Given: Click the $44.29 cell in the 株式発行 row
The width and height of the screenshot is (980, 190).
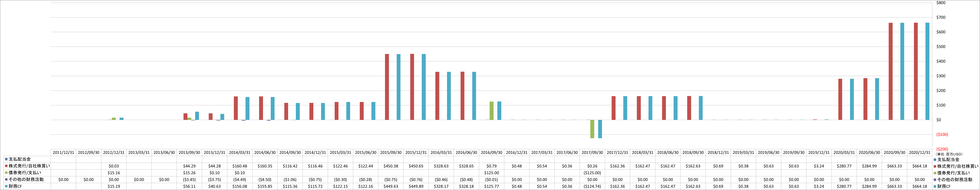Looking at the screenshot, I should point(189,166).
